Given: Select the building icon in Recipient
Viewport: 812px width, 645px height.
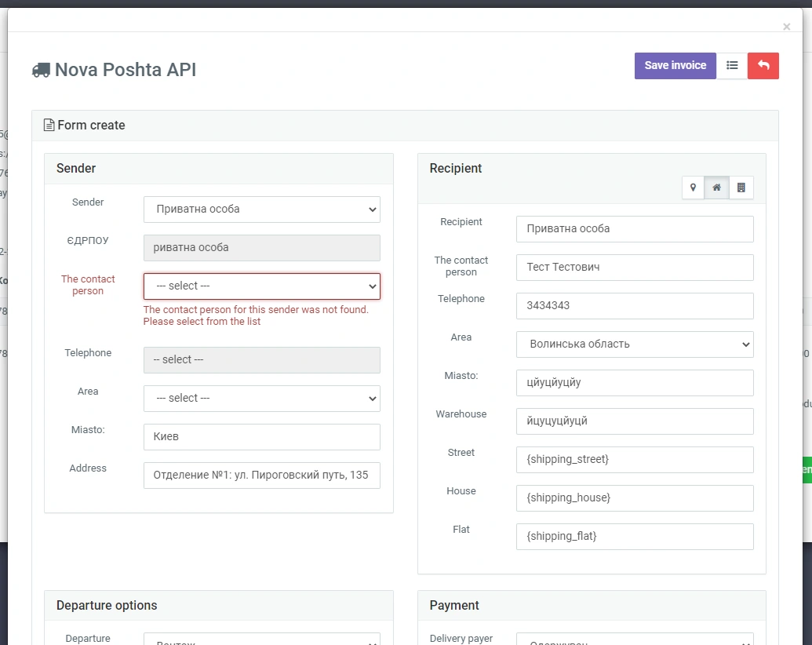Looking at the screenshot, I should pyautogui.click(x=741, y=188).
